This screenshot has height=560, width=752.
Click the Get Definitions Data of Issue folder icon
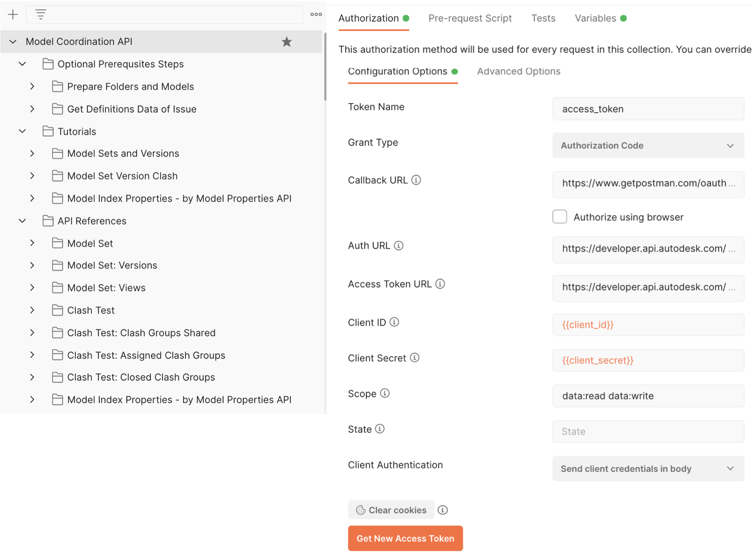coord(57,109)
